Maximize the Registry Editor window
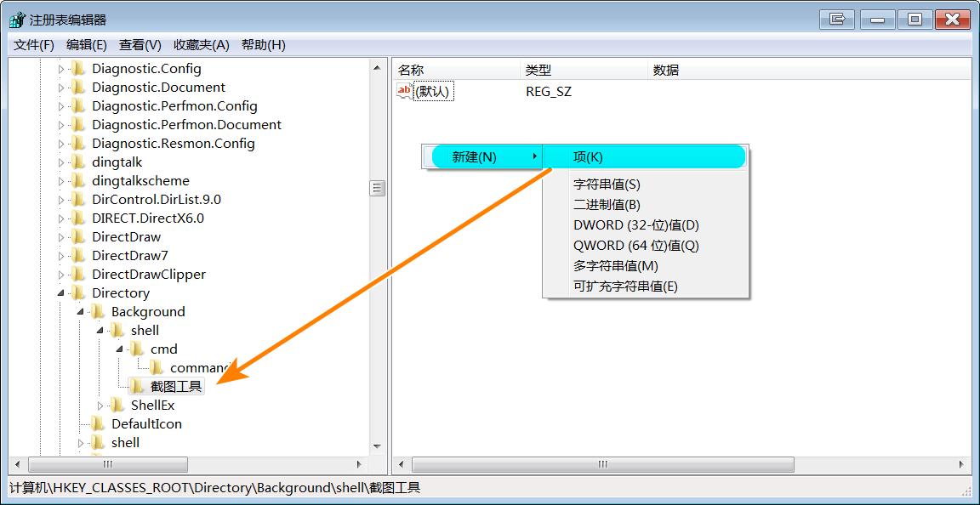The image size is (980, 505). (x=914, y=20)
